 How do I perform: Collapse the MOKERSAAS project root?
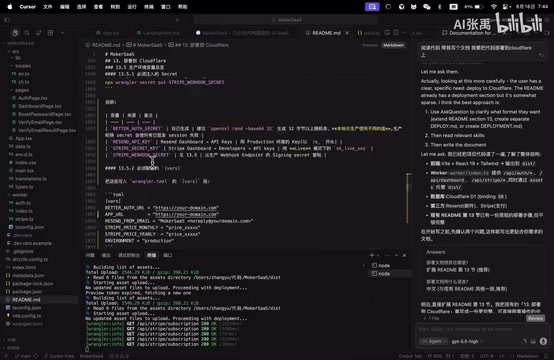coord(20,43)
